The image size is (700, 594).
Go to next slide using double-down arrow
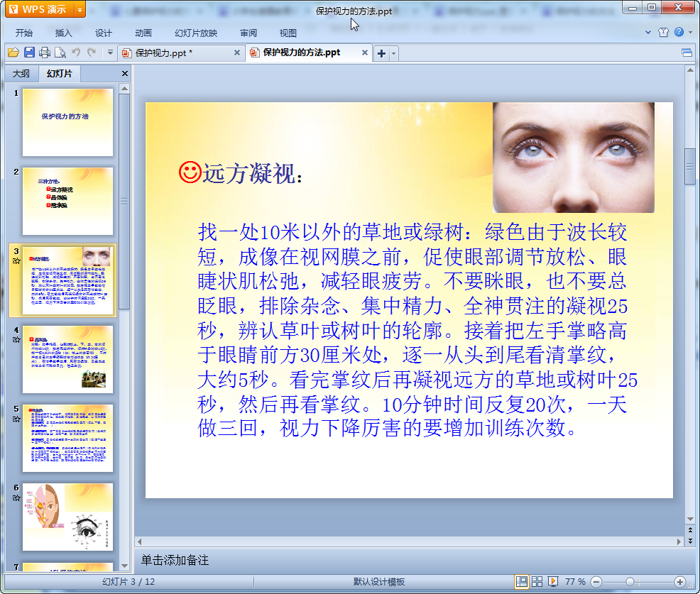690,541
